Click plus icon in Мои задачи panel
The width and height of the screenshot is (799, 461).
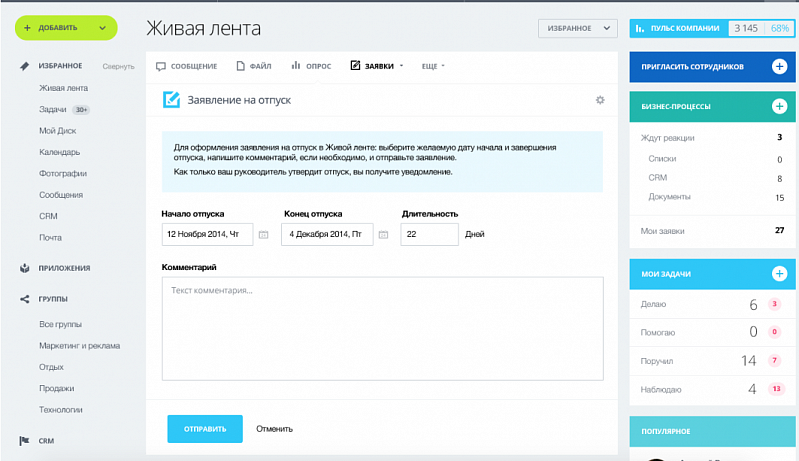(x=779, y=273)
